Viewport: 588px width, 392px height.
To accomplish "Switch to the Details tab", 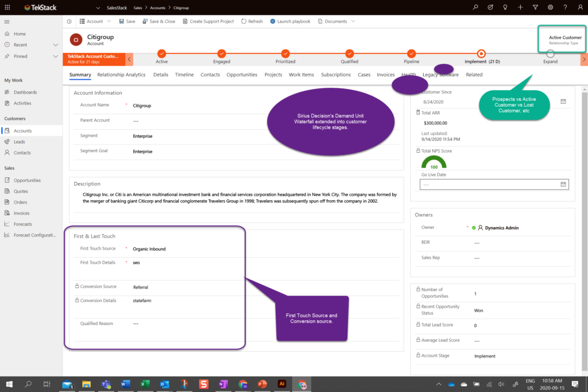I will pyautogui.click(x=161, y=75).
